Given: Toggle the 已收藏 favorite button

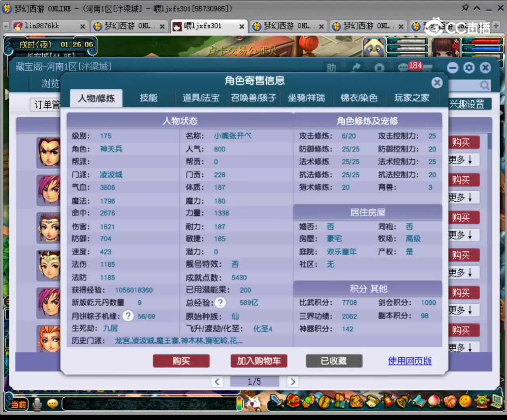Looking at the screenshot, I should click(334, 361).
